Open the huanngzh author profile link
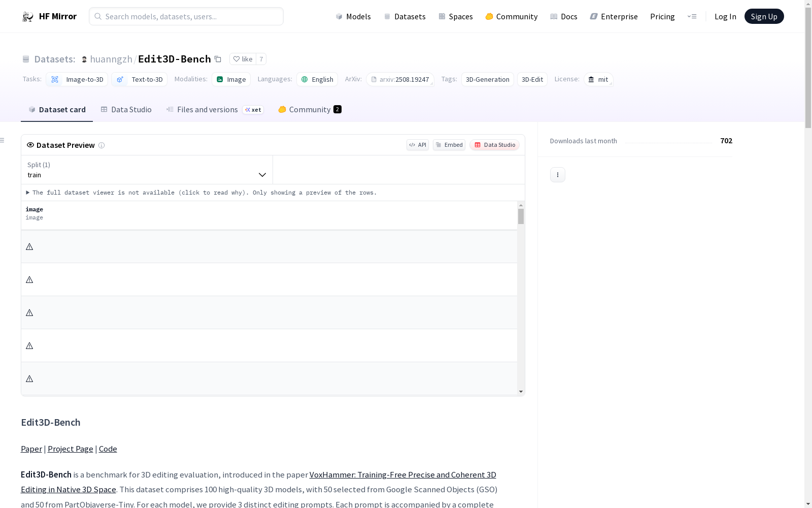This screenshot has width=812, height=508. point(111,59)
